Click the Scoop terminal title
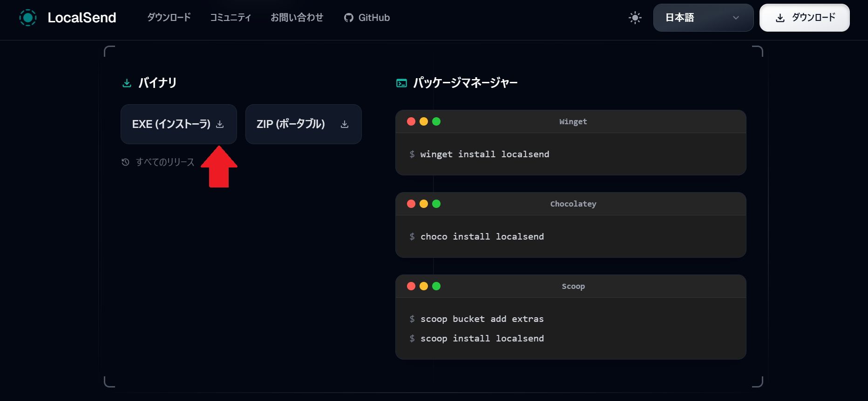Viewport: 868px width, 401px height. click(573, 286)
